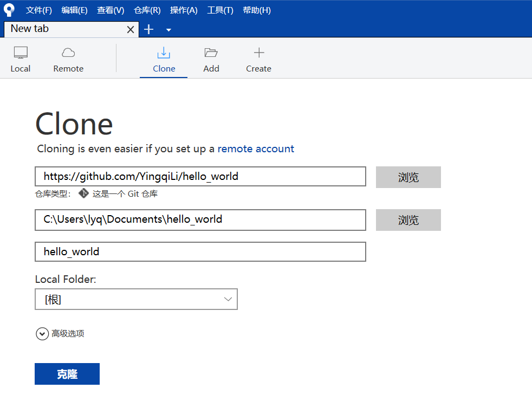The width and height of the screenshot is (532, 401).
Task: Select the Clone tab icon
Action: (x=164, y=53)
